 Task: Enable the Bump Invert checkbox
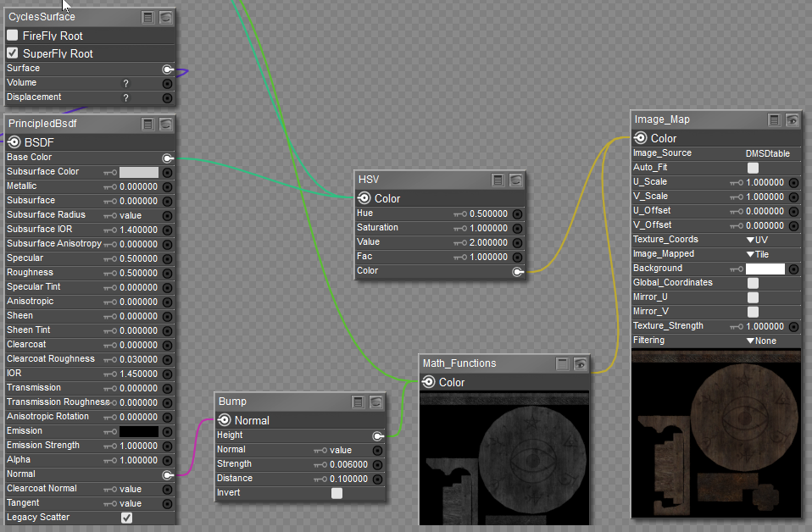tap(336, 493)
